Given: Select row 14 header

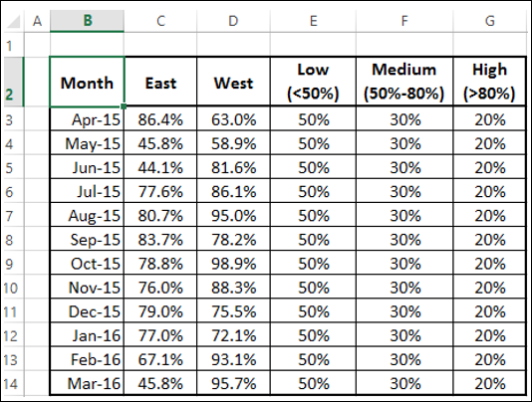Looking at the screenshot, I should [x=13, y=384].
